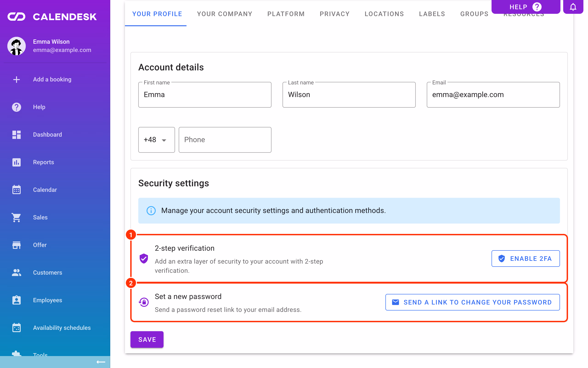Open the Labels tab
588x368 pixels.
432,14
